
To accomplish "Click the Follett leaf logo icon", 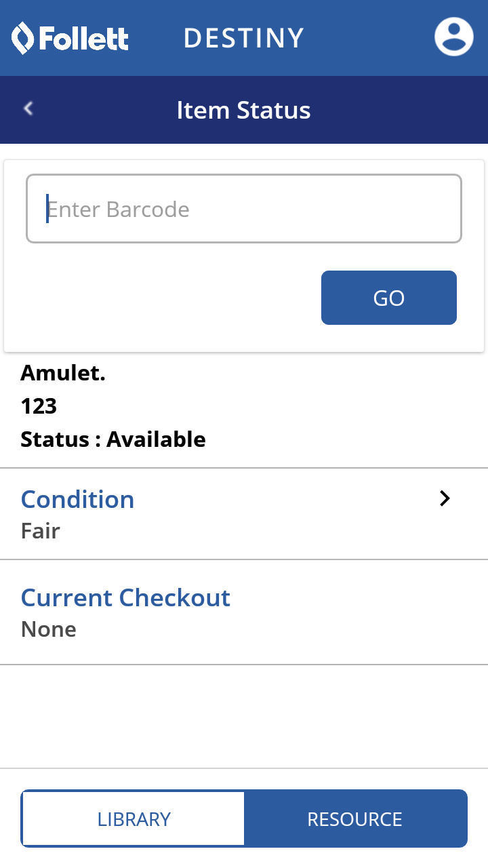I will click(x=22, y=38).
